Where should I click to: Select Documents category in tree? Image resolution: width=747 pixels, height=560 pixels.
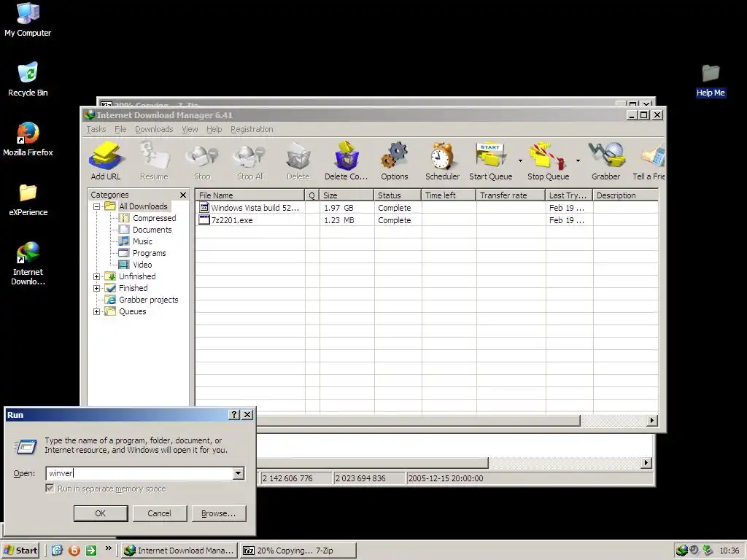pos(152,230)
